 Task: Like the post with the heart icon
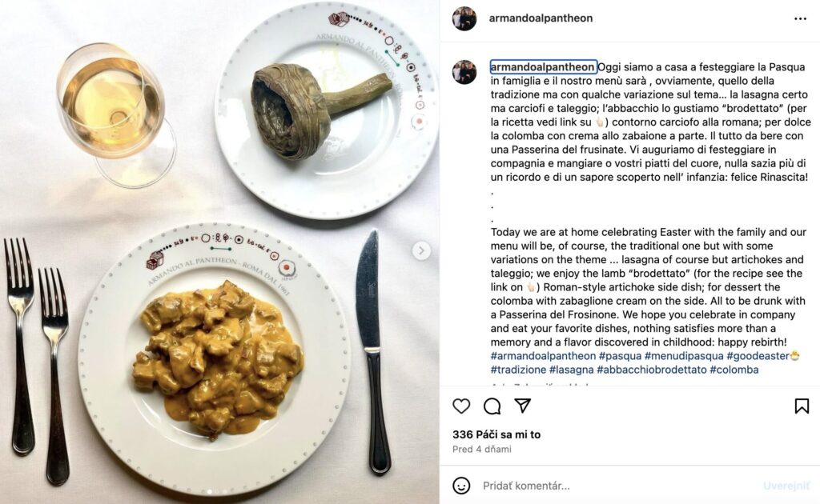click(461, 406)
